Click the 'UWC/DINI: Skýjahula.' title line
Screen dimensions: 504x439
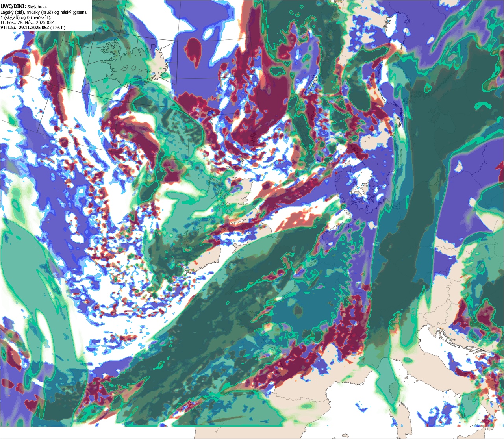click(x=24, y=6)
